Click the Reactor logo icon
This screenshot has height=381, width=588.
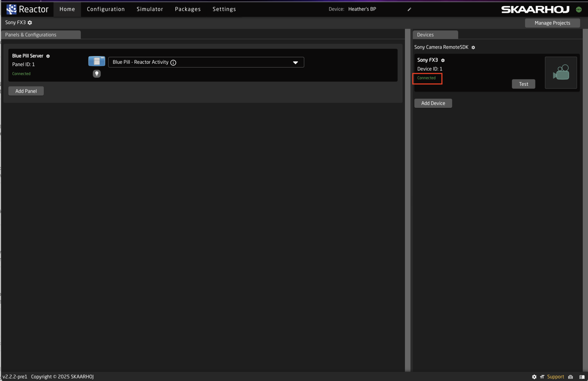coord(11,9)
